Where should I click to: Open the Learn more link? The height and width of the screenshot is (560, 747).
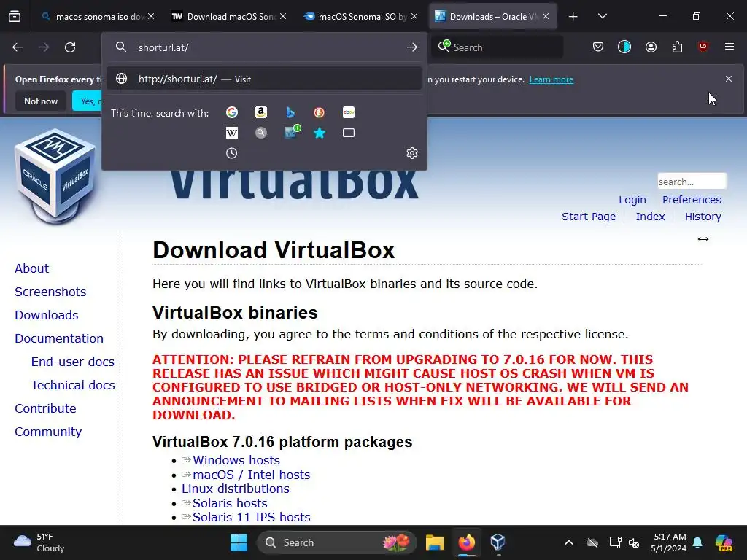(551, 79)
